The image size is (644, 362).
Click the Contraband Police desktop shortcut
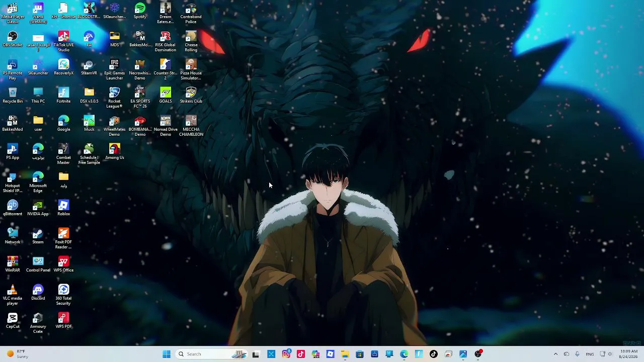[191, 14]
